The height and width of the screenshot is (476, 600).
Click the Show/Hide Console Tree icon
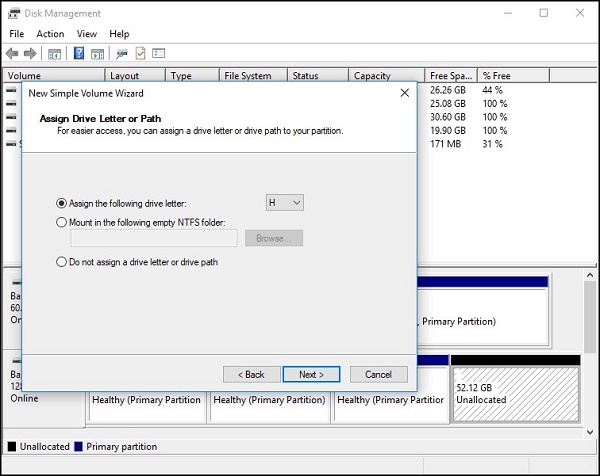coord(54,54)
